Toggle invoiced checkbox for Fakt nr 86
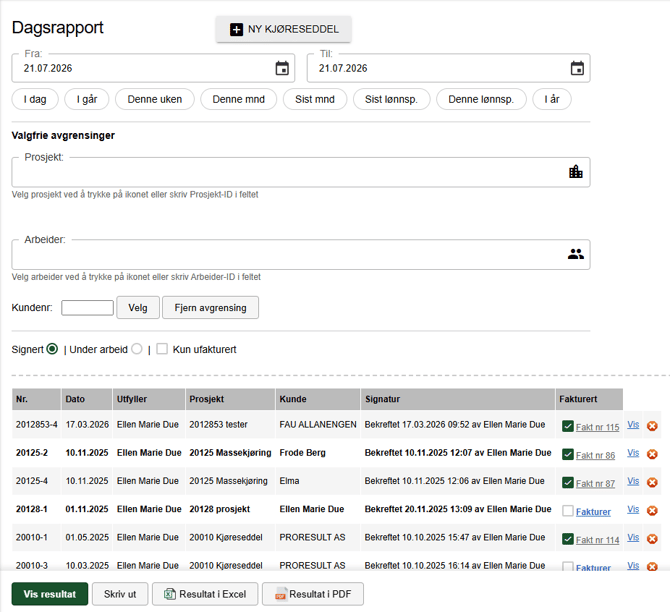The height and width of the screenshot is (612, 670). 567,454
